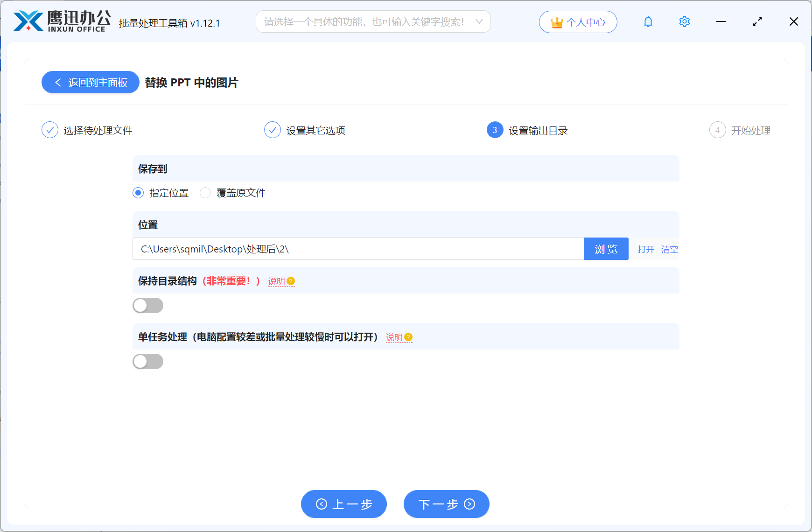Click the question mark beside 保持目录结构 说明
Viewport: 812px width, 532px height.
(x=291, y=281)
